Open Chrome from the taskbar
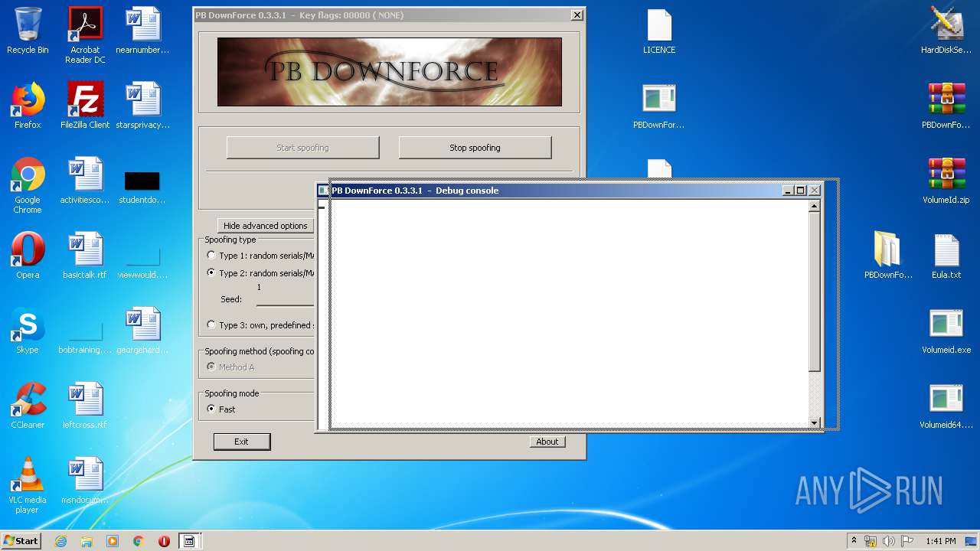 [138, 541]
